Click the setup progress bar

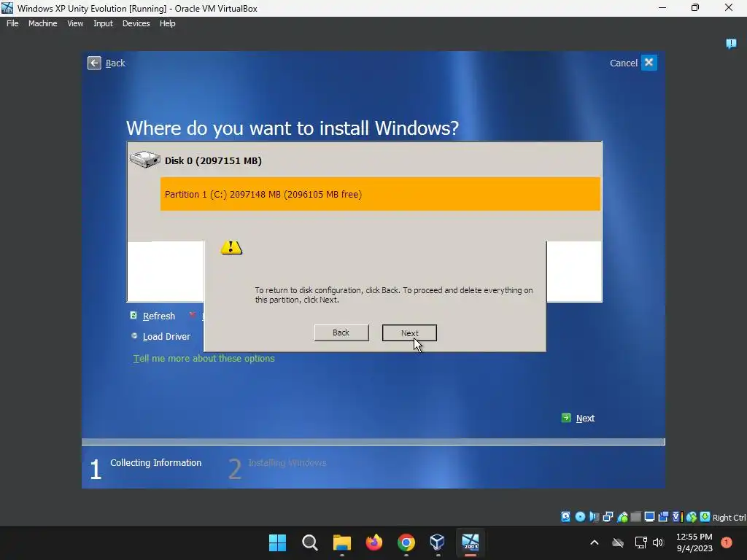pyautogui.click(x=373, y=442)
